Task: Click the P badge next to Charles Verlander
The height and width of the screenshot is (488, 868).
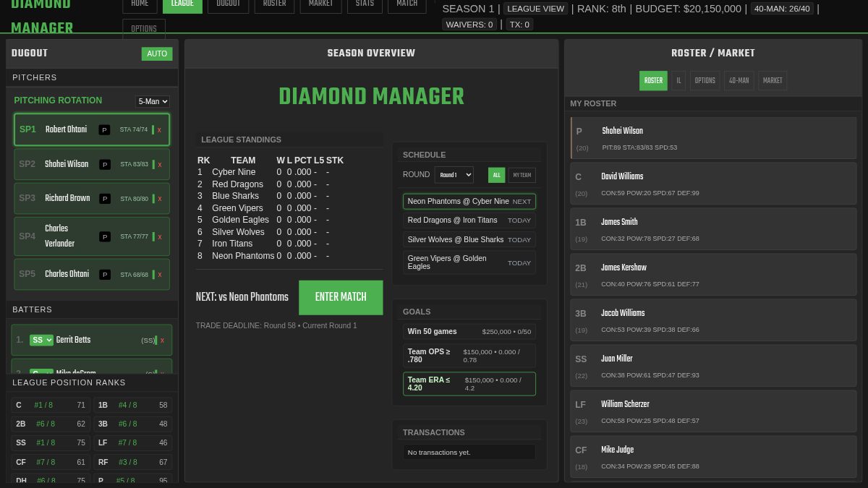Action: click(x=104, y=237)
